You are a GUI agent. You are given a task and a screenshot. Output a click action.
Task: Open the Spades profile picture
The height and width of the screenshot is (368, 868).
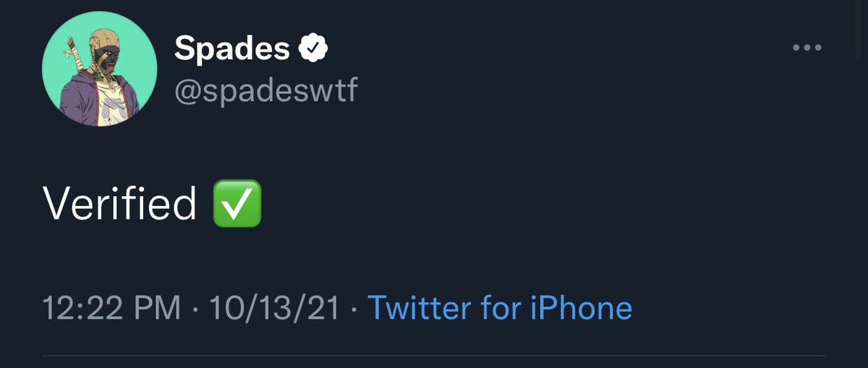(100, 69)
